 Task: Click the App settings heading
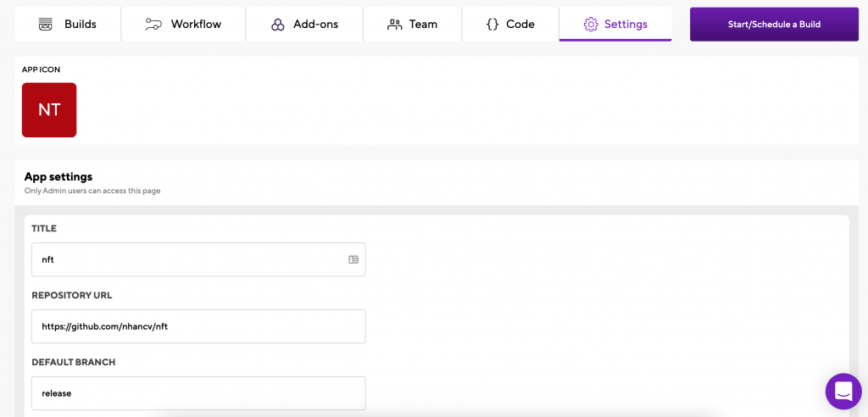58,176
